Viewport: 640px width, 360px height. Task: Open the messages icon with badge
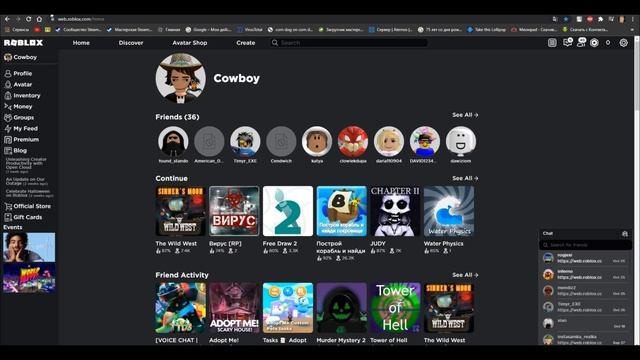(x=567, y=42)
